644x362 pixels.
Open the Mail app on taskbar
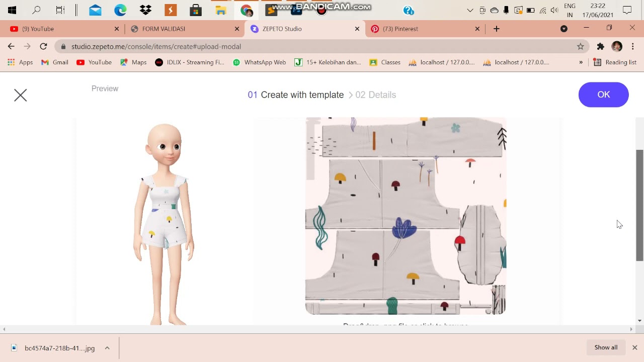(x=95, y=10)
